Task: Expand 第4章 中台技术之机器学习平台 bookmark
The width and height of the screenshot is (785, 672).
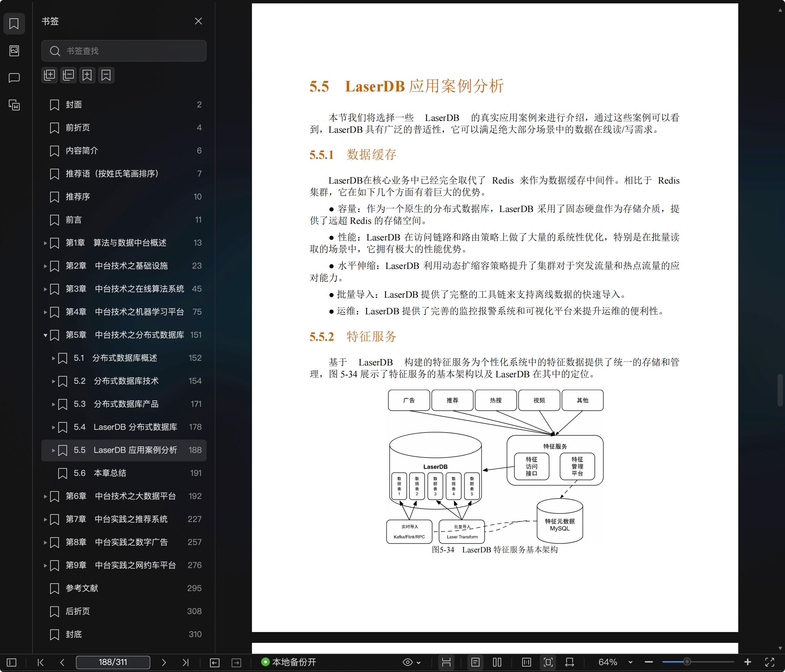Action: click(45, 312)
